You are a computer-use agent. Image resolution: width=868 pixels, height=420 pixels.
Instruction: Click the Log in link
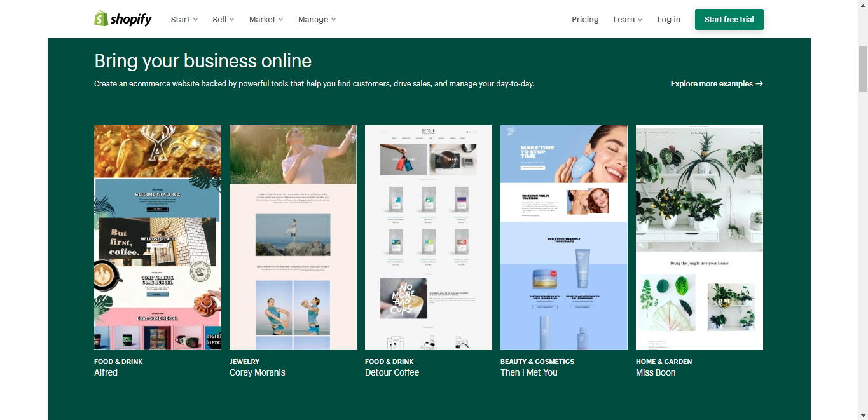pos(668,20)
